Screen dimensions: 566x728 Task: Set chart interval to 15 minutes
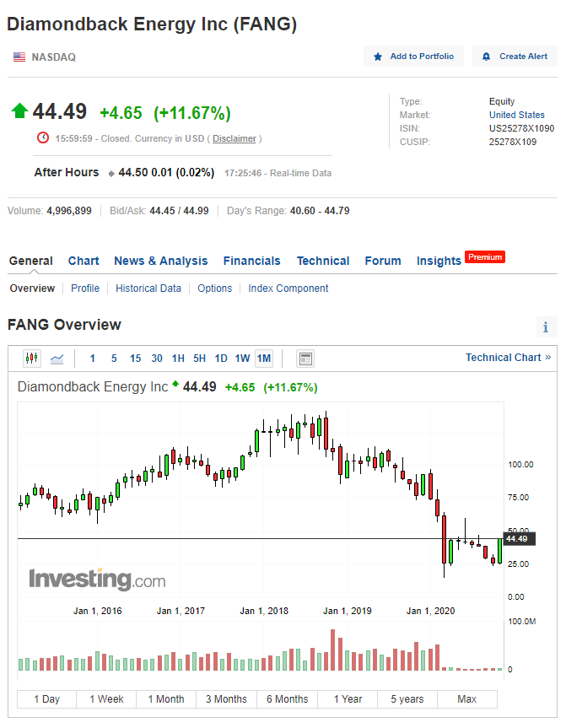(x=135, y=359)
